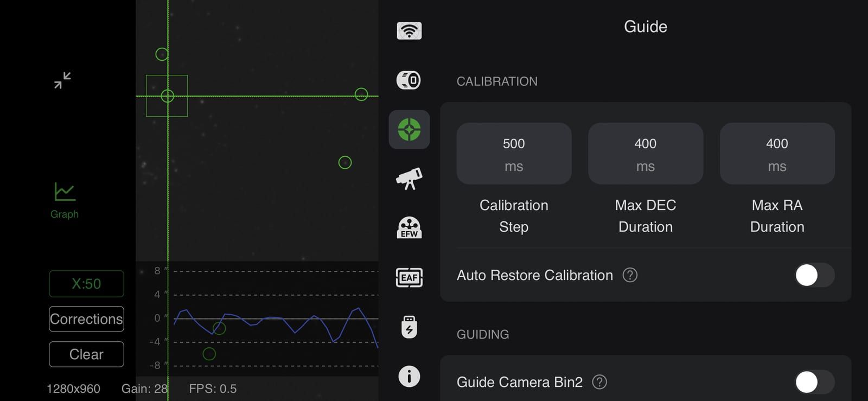Select the circled star in mid-right field
Image resolution: width=868 pixels, height=401 pixels.
tap(345, 162)
